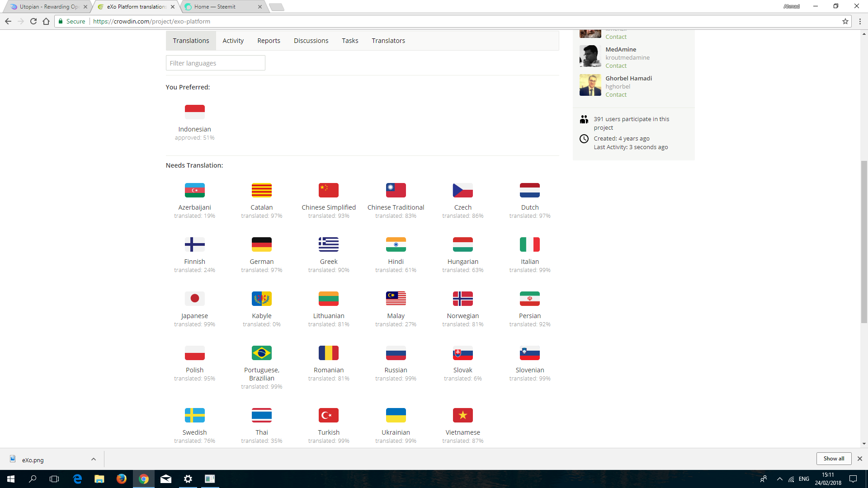The image size is (868, 488).
Task: Open the Hindi flag icon
Action: click(x=396, y=244)
